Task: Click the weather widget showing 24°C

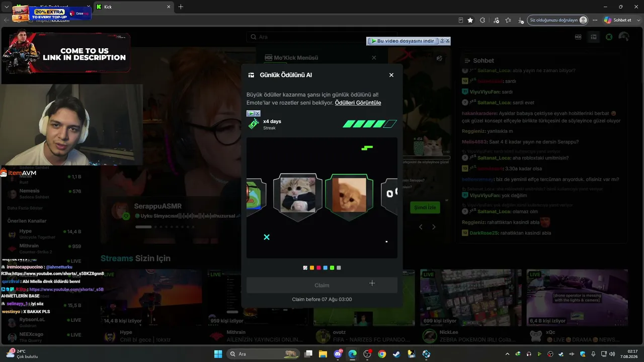Action: click(22, 354)
